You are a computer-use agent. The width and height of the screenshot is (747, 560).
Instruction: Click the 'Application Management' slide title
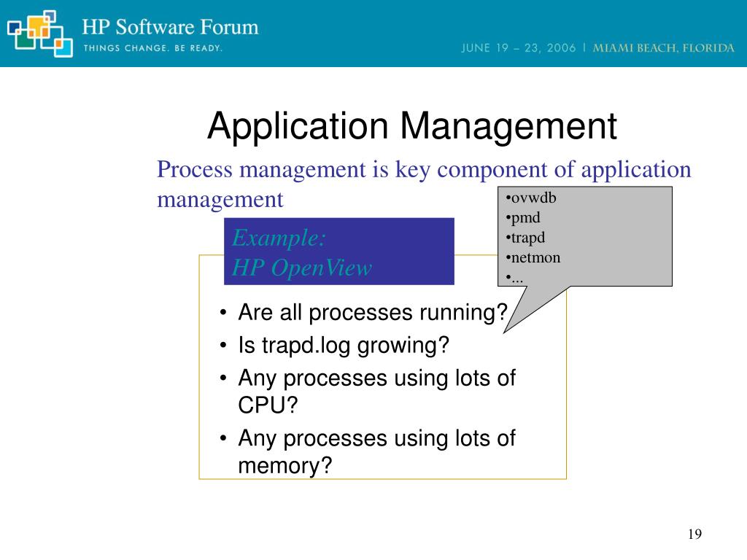412,125
